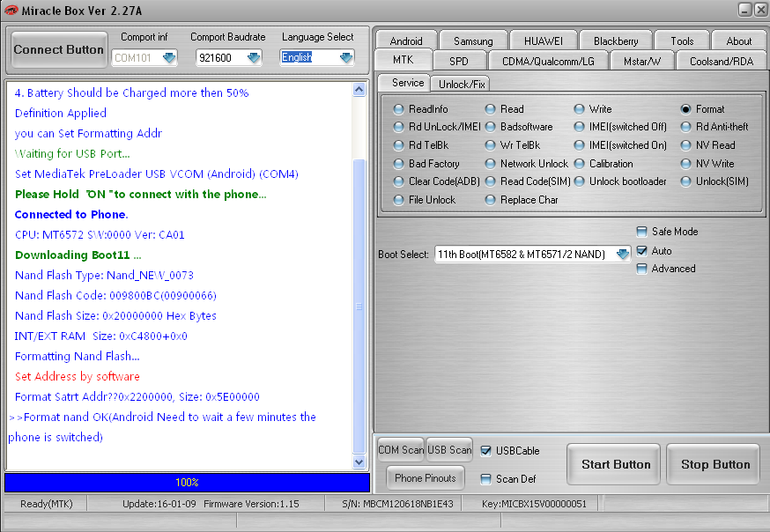Select the Coolsand/RDA tab
This screenshot has width=770, height=532.
(x=722, y=61)
